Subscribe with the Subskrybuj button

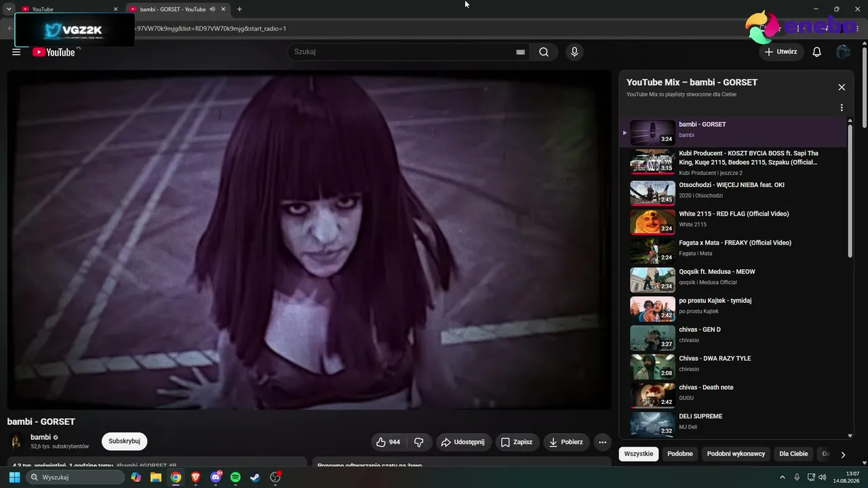pos(124,441)
